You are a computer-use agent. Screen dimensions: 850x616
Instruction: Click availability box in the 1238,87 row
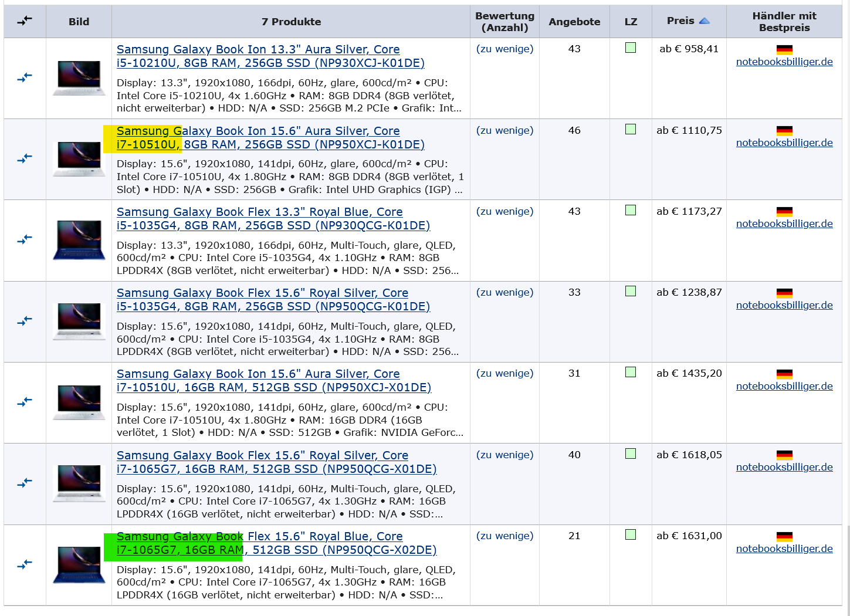pyautogui.click(x=631, y=291)
